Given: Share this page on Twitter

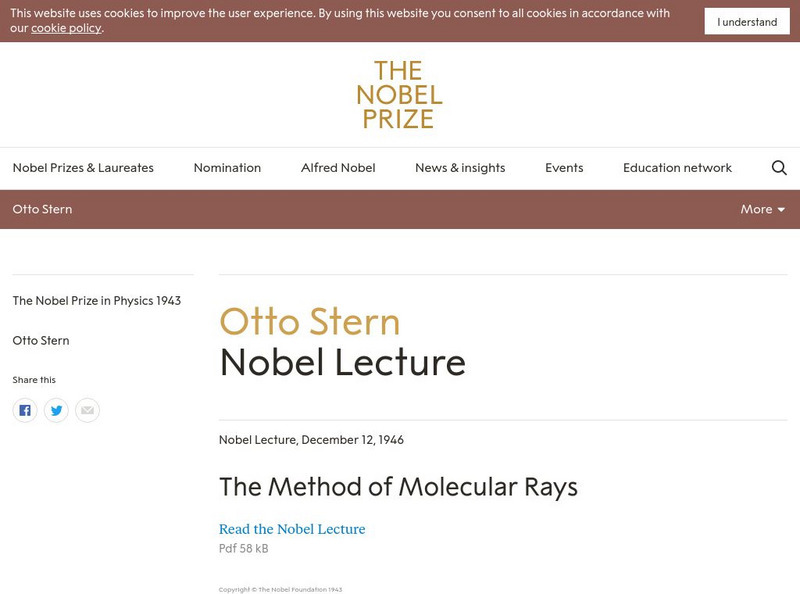Looking at the screenshot, I should 56,410.
